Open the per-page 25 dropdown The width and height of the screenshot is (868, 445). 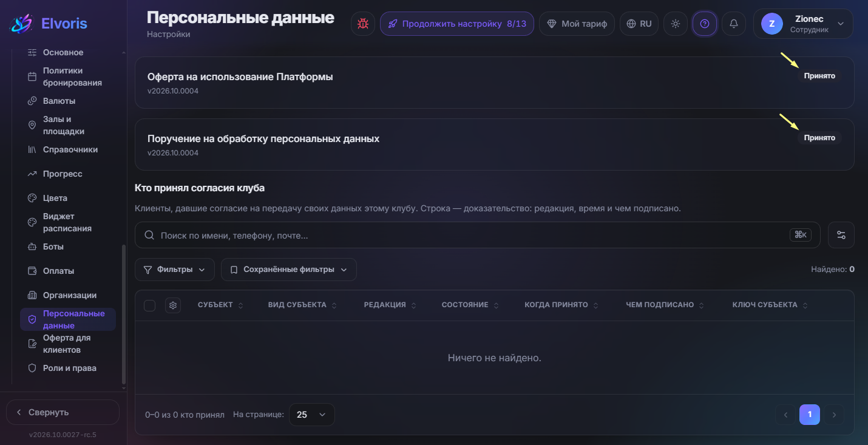pos(312,415)
